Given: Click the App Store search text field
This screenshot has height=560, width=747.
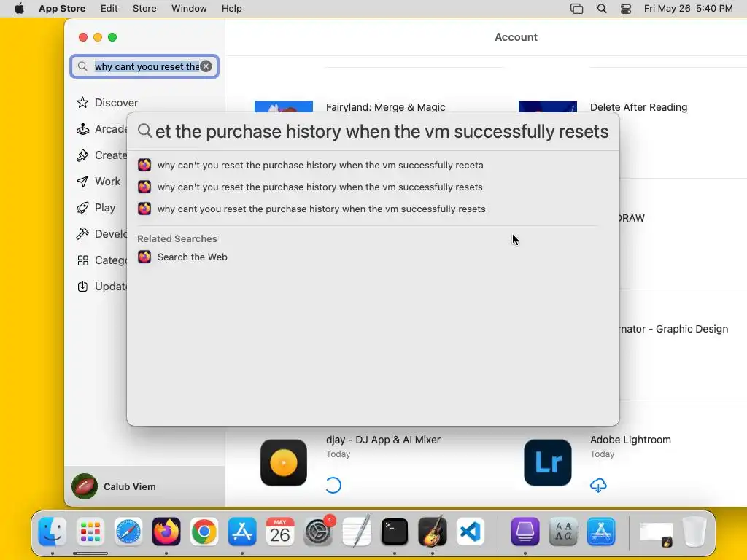Looking at the screenshot, I should 146,66.
